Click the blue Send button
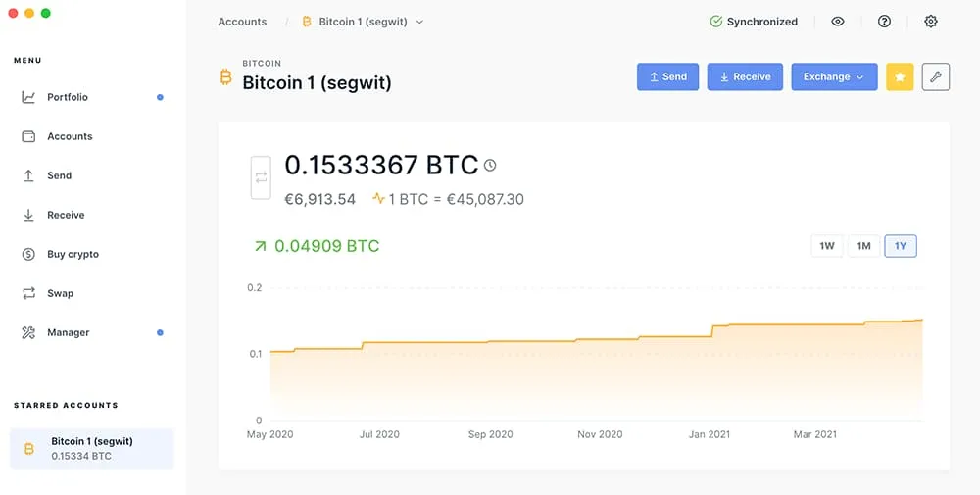 tap(668, 76)
